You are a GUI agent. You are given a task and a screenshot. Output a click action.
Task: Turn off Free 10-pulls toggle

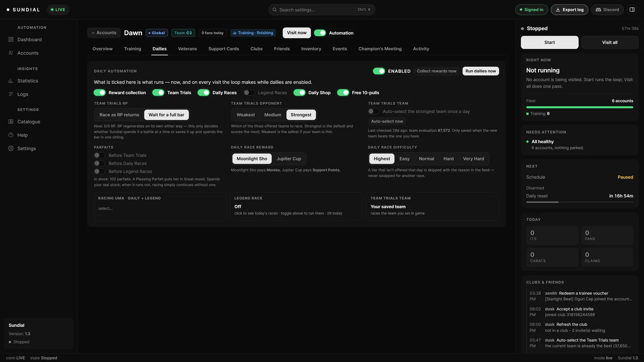(343, 93)
